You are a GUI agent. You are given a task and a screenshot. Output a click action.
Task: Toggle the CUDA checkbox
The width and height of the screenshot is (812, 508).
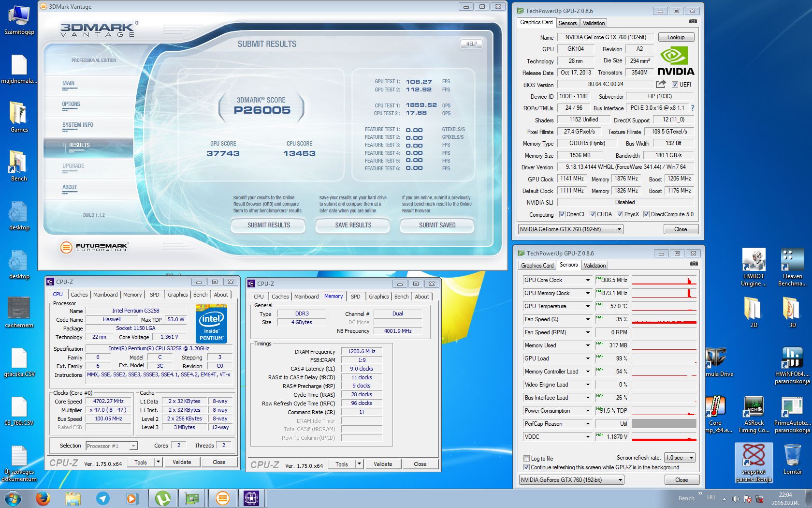tap(593, 214)
